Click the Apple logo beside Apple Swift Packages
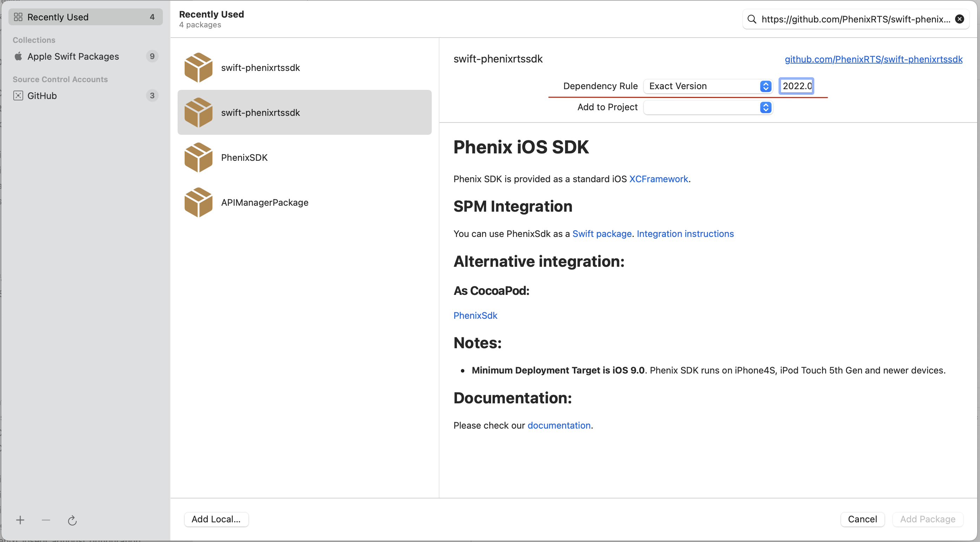The image size is (980, 542). pos(18,56)
